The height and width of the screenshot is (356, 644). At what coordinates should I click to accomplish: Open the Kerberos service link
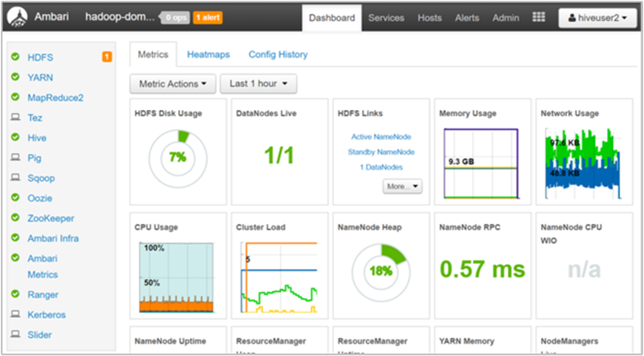[x=46, y=315]
